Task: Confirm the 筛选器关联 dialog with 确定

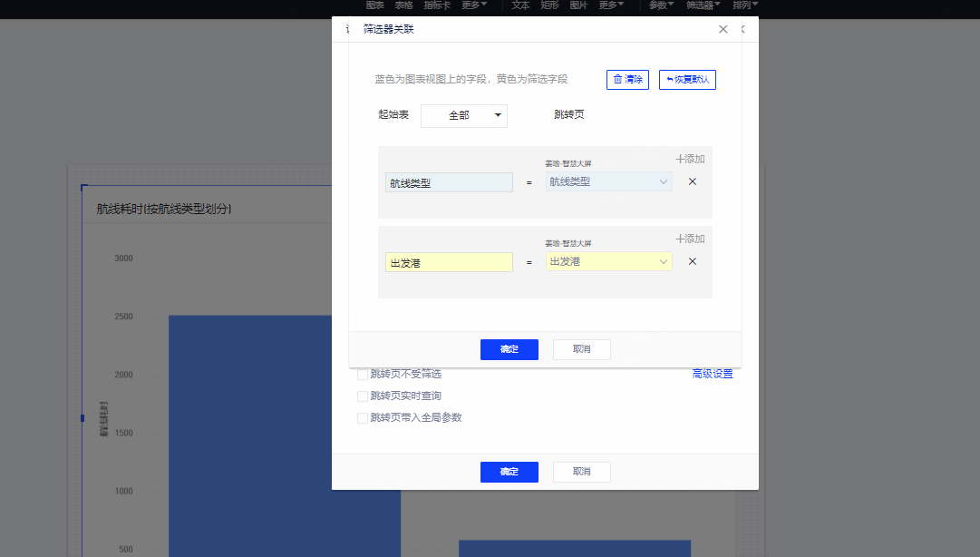Action: pyautogui.click(x=509, y=349)
